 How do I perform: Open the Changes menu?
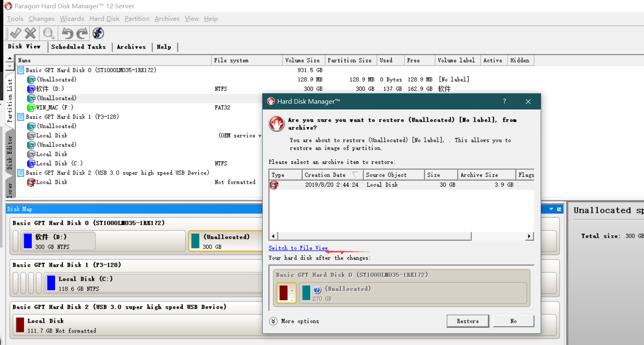coord(41,19)
